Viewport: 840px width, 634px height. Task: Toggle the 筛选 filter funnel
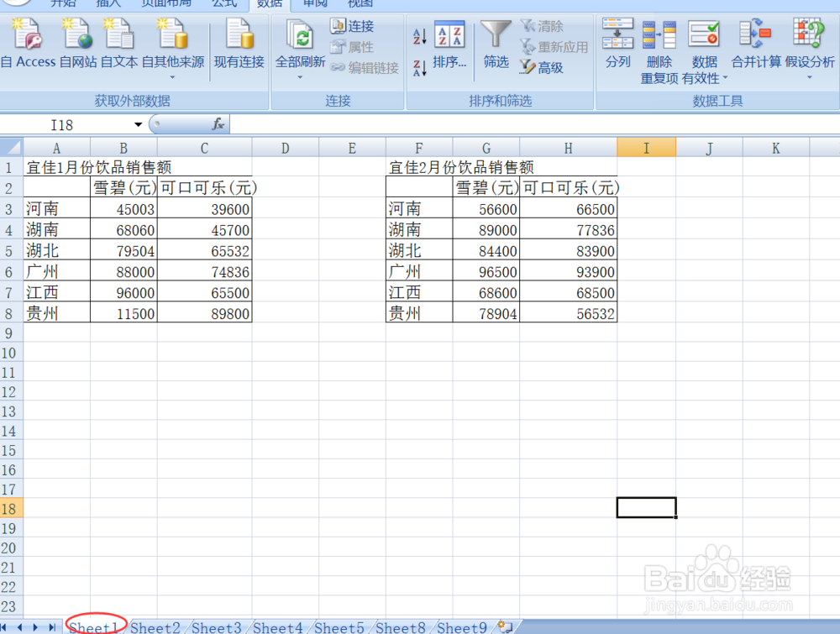(496, 45)
